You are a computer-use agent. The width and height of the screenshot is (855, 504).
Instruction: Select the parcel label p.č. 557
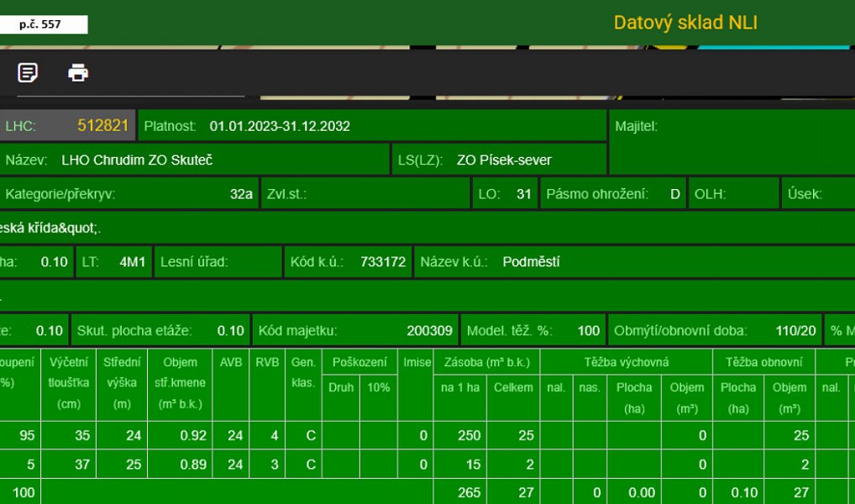point(40,24)
